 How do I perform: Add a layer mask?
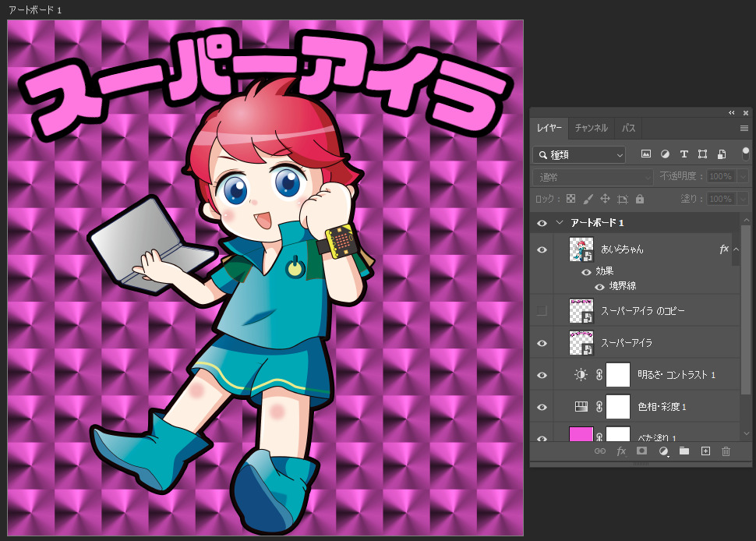(x=641, y=451)
